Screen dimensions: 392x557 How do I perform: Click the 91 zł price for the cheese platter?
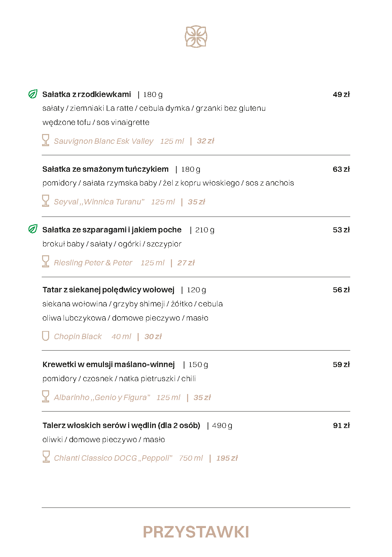pyautogui.click(x=341, y=426)
